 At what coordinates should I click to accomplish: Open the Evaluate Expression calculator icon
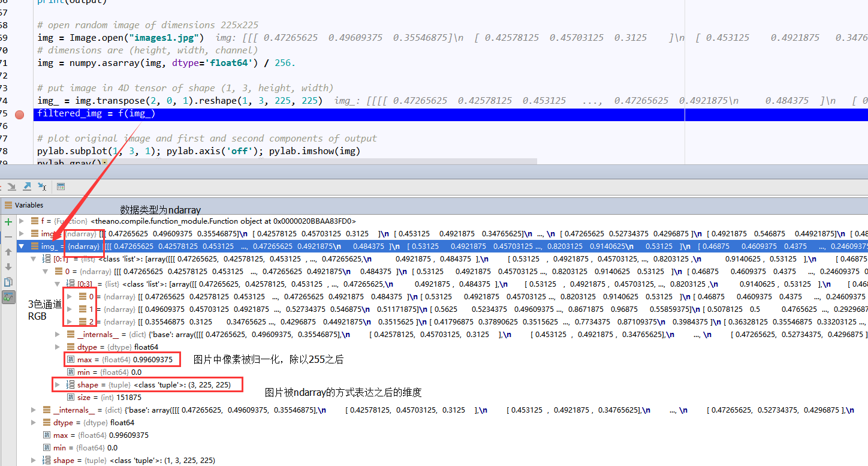tap(61, 187)
